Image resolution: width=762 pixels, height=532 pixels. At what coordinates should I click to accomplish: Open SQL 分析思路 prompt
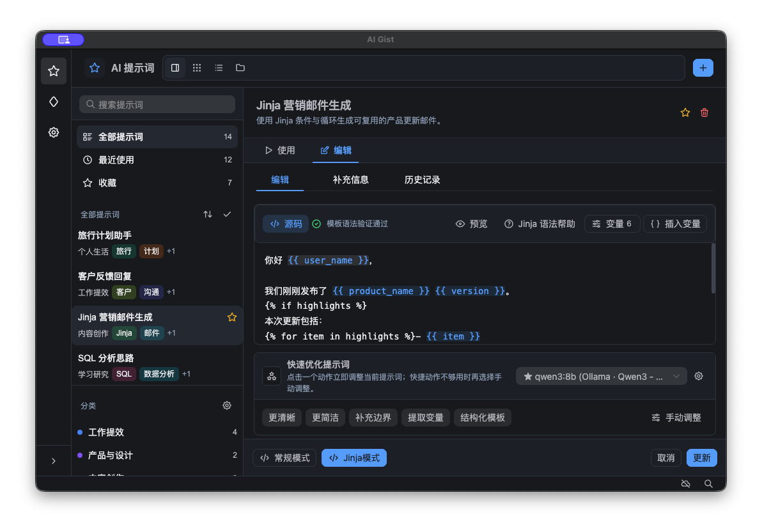pos(157,366)
